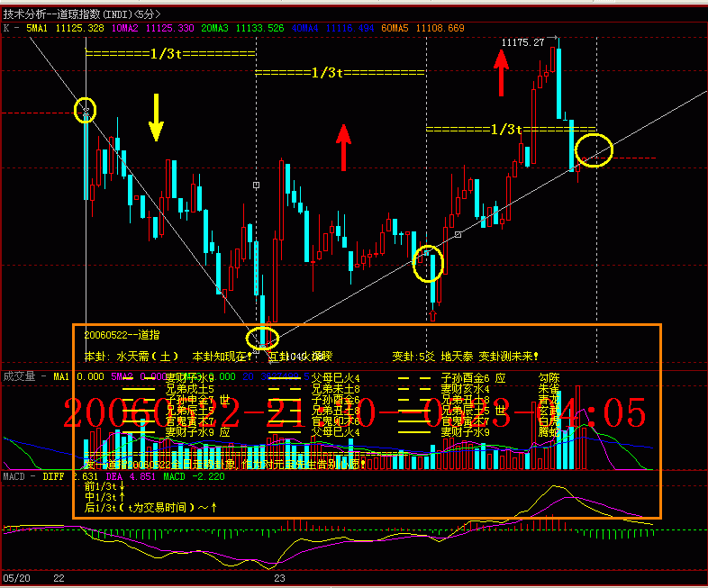Select the 子孙酉金6 应 line
708x588 pixels.
pyautogui.click(x=473, y=377)
